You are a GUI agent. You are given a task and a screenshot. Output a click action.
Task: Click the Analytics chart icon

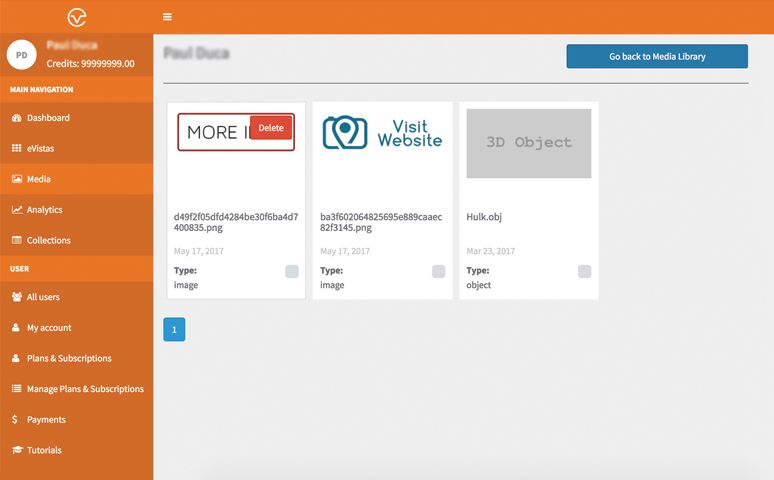(16, 210)
